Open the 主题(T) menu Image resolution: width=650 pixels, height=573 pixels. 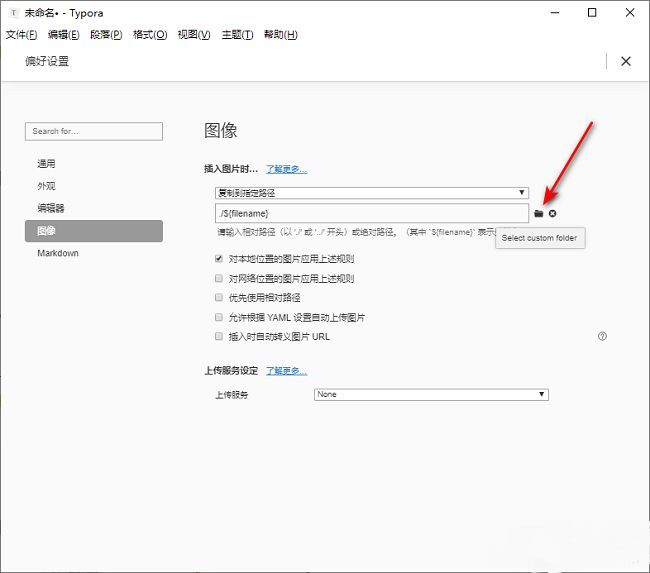click(x=234, y=35)
